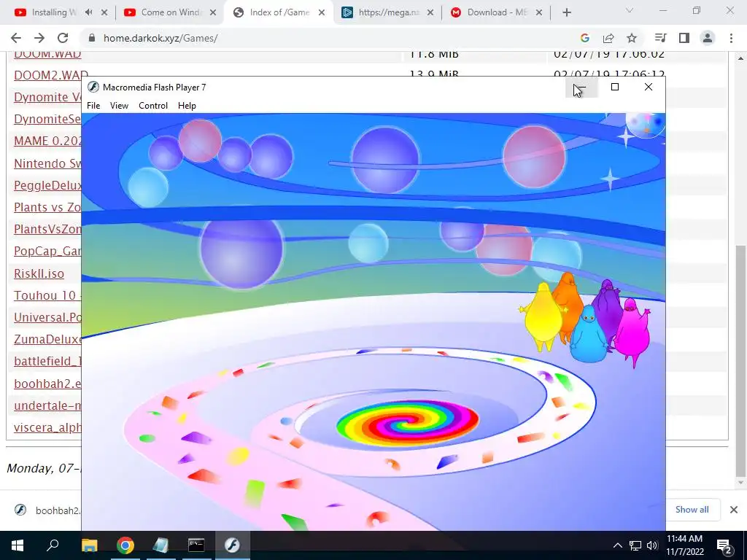Image resolution: width=747 pixels, height=560 pixels.
Task: Click the rainbow spiral in the game
Action: [407, 423]
